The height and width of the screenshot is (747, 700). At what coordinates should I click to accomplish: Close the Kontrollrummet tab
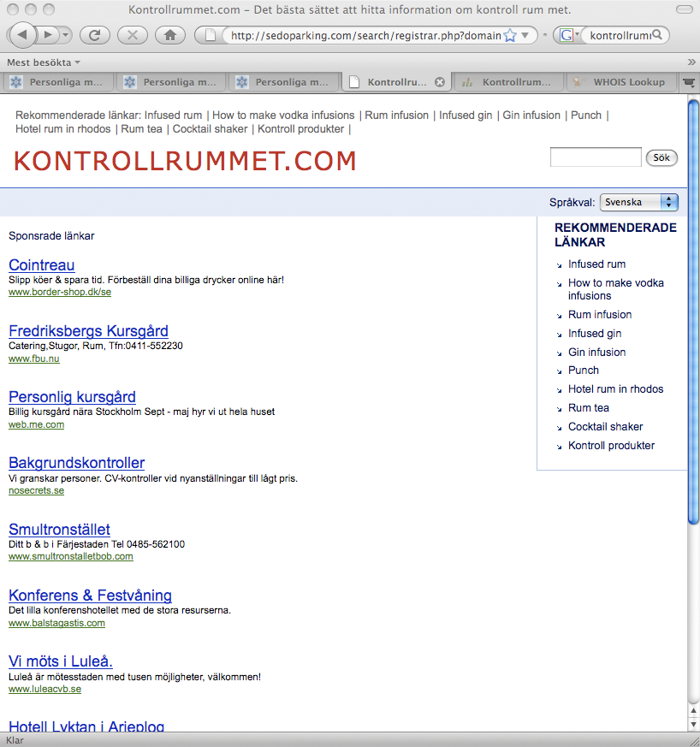point(440,82)
